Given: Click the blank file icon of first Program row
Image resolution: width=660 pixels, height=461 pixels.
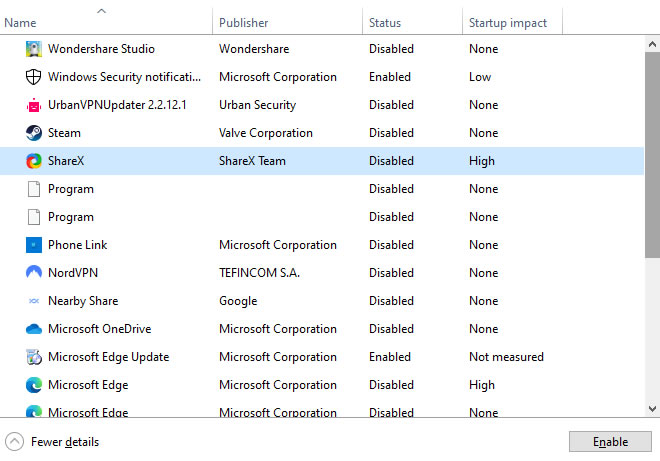Looking at the screenshot, I should click(34, 189).
